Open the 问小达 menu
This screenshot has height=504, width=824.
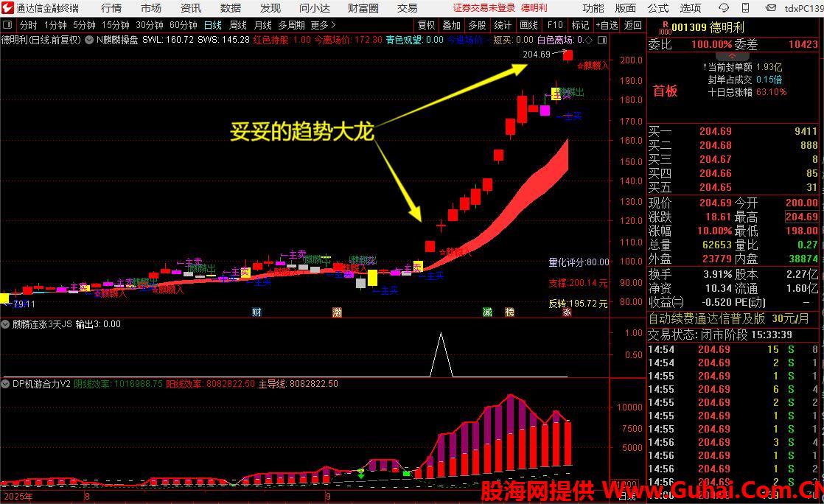click(315, 8)
